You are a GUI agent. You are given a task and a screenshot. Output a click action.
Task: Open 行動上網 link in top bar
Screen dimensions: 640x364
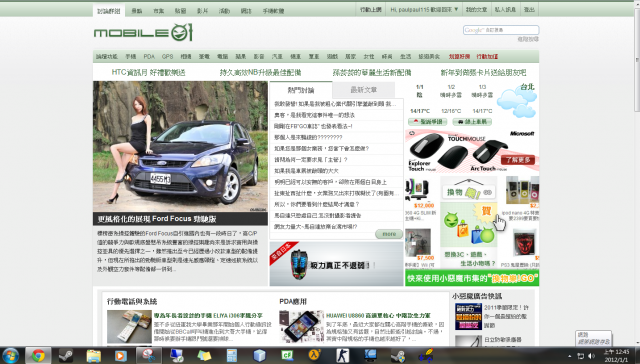click(371, 9)
